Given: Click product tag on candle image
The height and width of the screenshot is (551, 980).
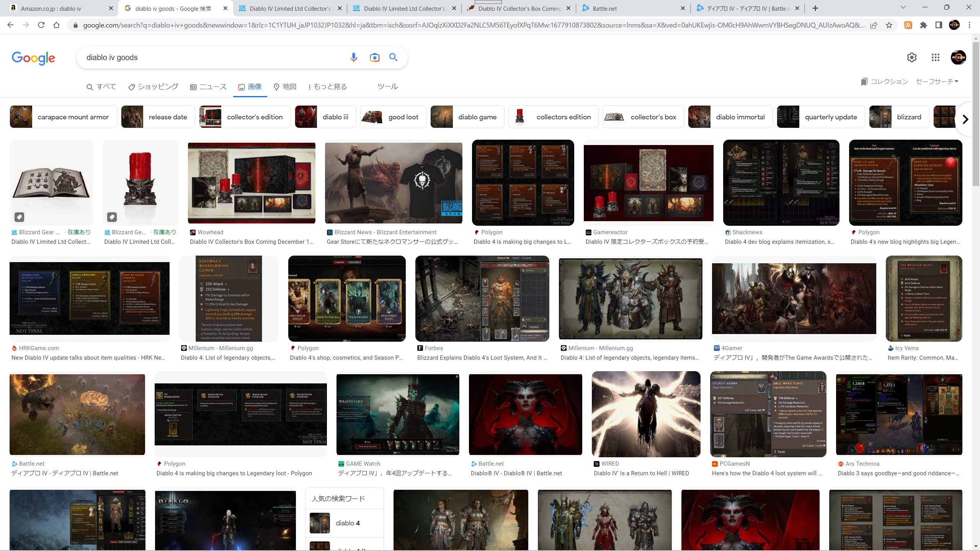Looking at the screenshot, I should [112, 217].
